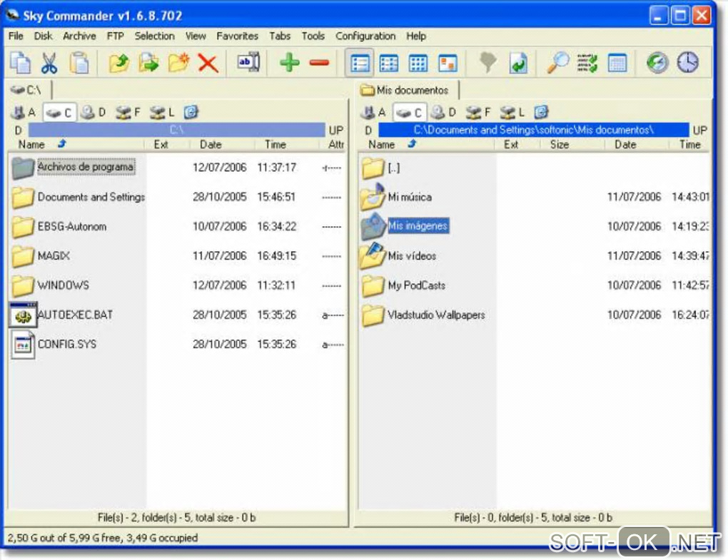Click the green circular sync icon
Screen dimensions: 728x560
click(657, 63)
